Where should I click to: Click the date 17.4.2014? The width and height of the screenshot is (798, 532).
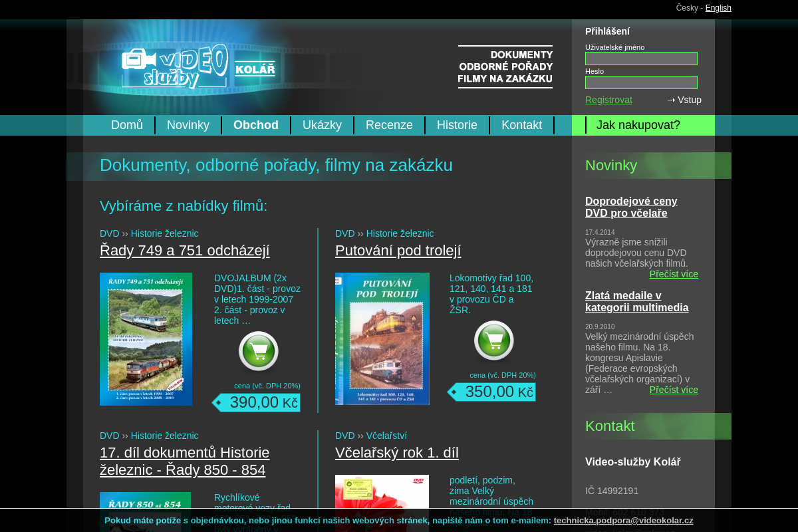coord(600,233)
